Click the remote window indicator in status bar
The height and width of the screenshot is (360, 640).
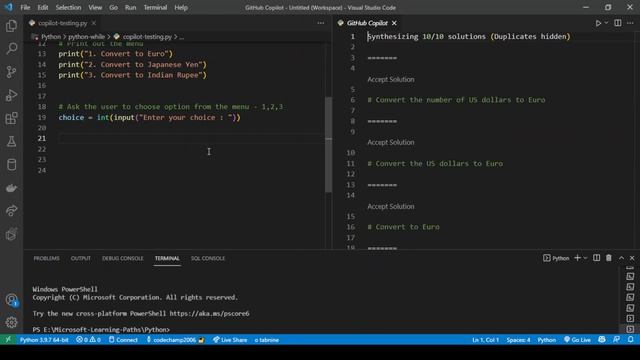[8, 340]
